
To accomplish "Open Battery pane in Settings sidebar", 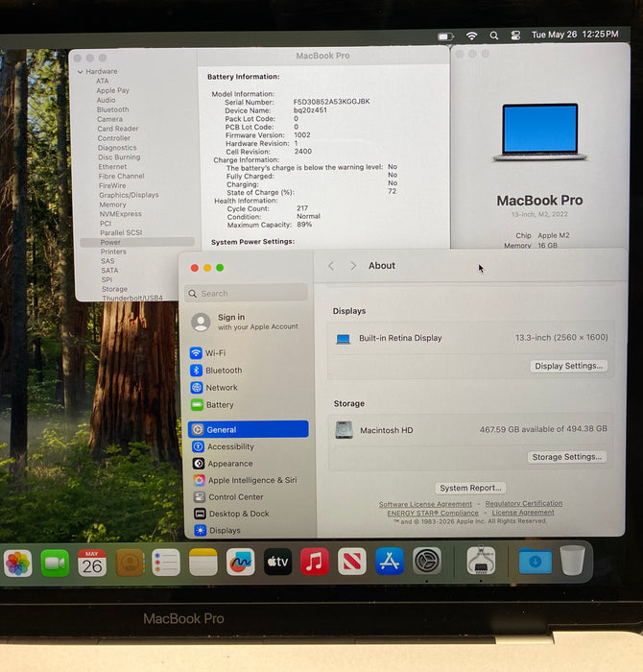I will pos(249,404).
